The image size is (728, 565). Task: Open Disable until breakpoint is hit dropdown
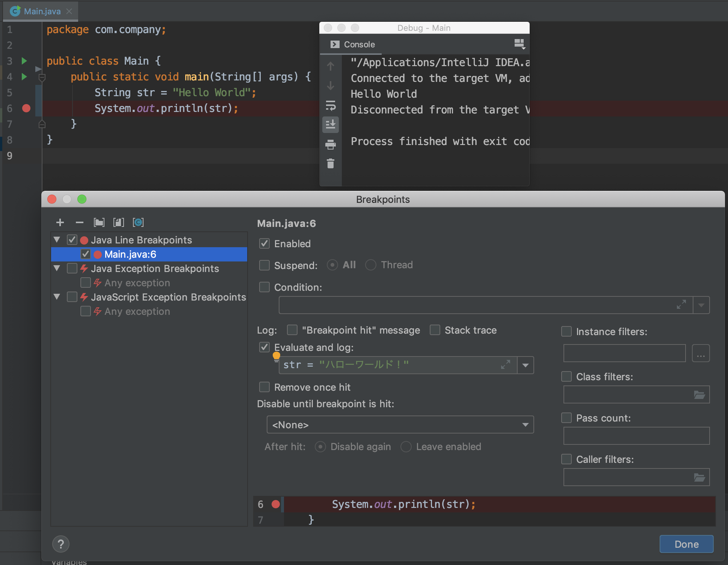pyautogui.click(x=400, y=425)
